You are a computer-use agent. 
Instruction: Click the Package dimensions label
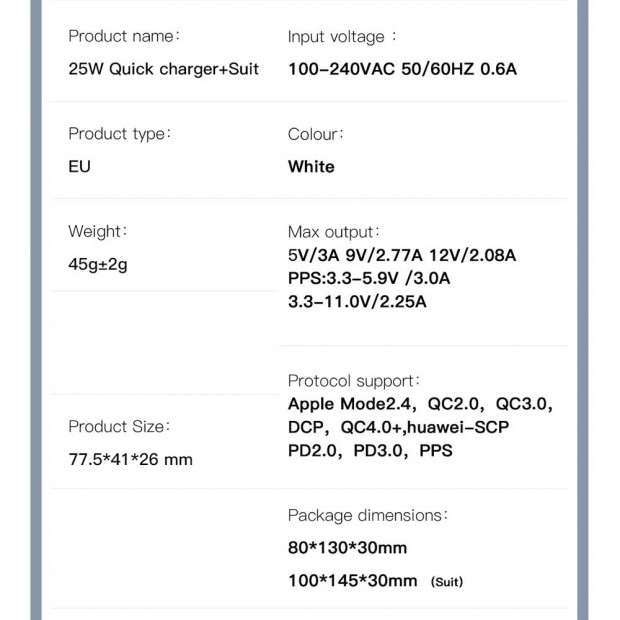tap(368, 516)
